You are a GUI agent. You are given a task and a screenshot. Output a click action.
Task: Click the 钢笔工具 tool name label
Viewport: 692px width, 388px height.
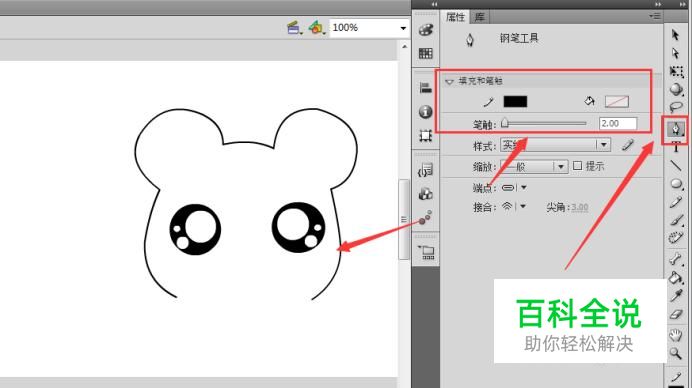519,38
